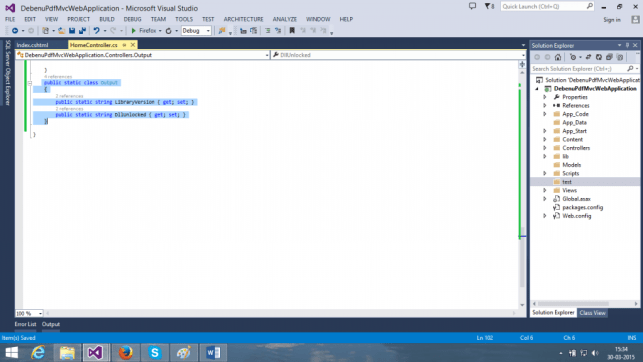The width and height of the screenshot is (643, 362).
Task: Collapse the DebenuPdfMvcWebApplication project node
Action: click(537, 89)
